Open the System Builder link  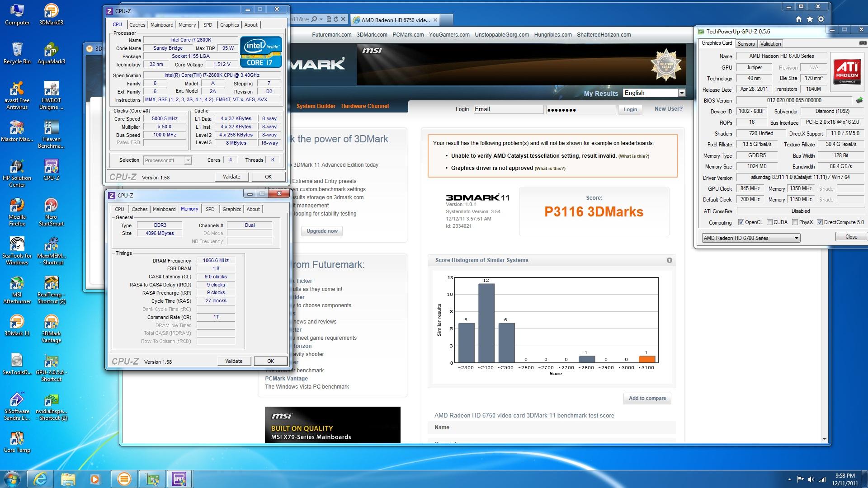tap(316, 106)
